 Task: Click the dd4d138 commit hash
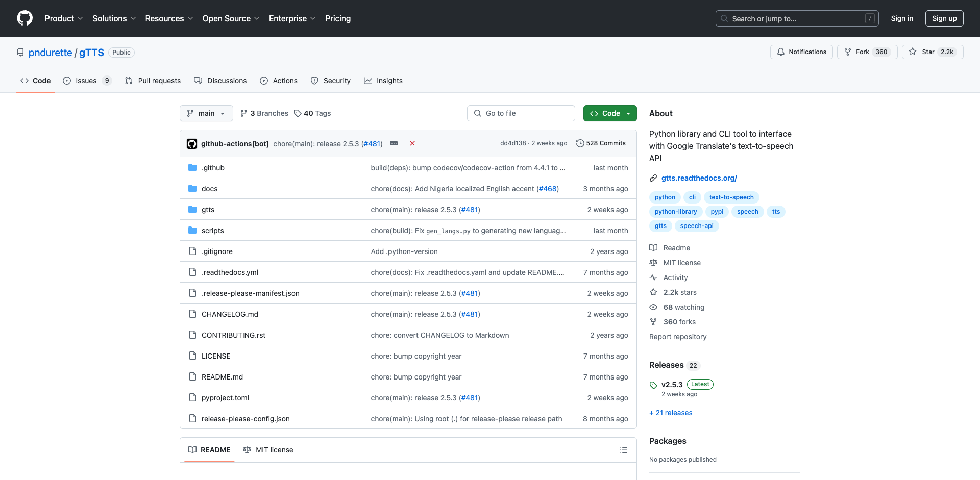click(x=513, y=143)
